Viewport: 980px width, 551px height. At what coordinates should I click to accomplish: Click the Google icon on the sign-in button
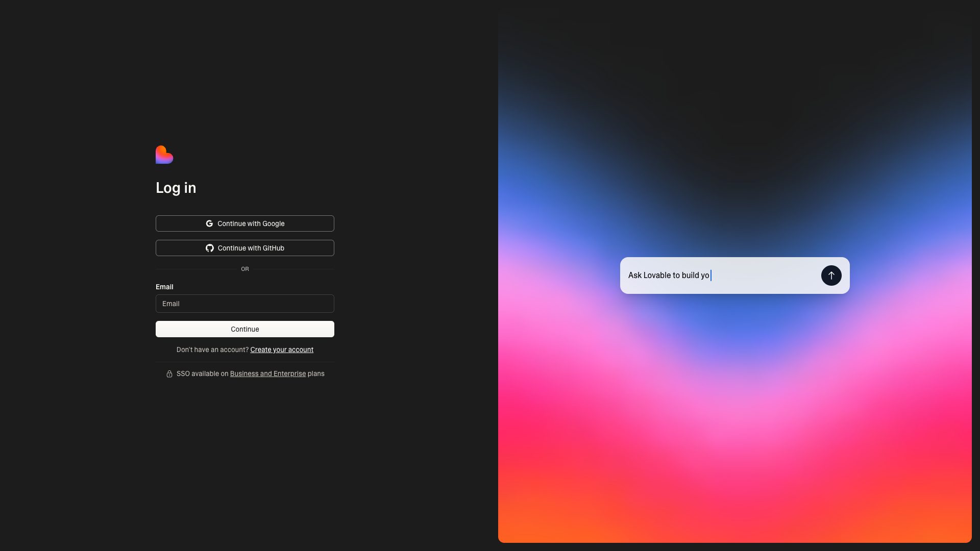[x=210, y=223]
